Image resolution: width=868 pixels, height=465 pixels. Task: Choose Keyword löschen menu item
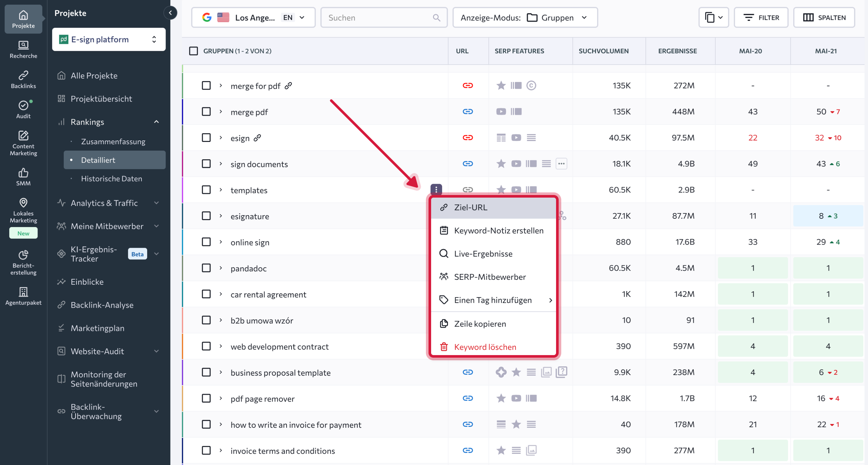point(494,347)
